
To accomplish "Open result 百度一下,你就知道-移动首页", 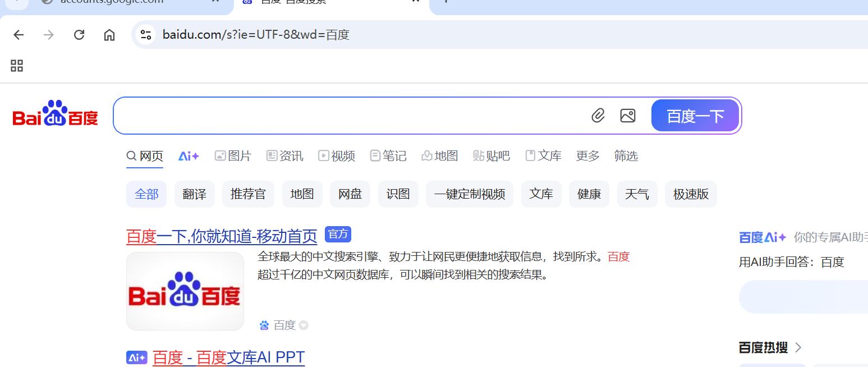I will click(222, 236).
